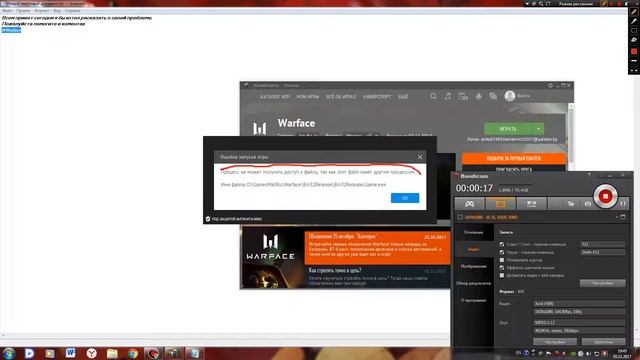This screenshot has height=360, width=640.
Task: Pause the Bandicam recording
Action: (x=623, y=203)
